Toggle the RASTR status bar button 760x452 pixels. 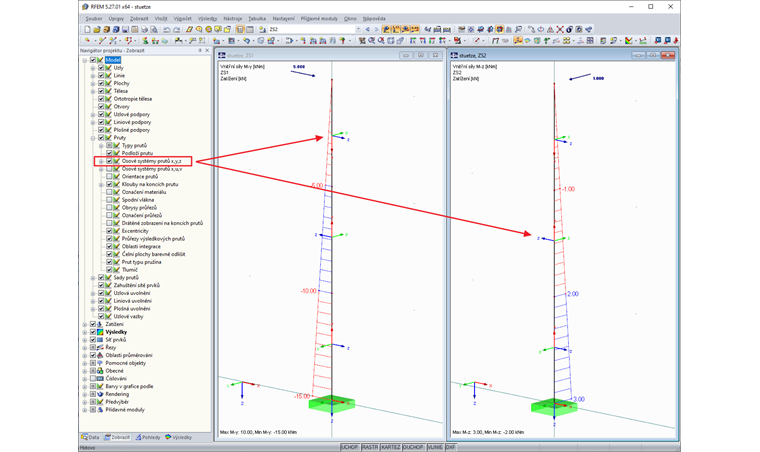(370, 447)
